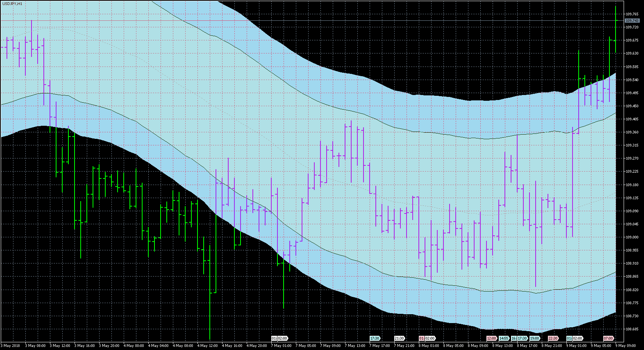
Task: Click the cyan 01: event marker on 9 May
Action: [x=569, y=338]
